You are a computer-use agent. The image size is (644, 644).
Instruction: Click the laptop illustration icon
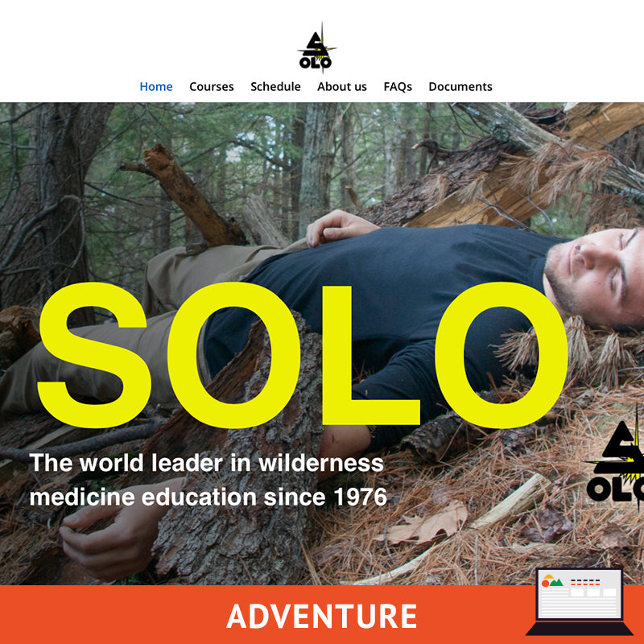click(580, 601)
